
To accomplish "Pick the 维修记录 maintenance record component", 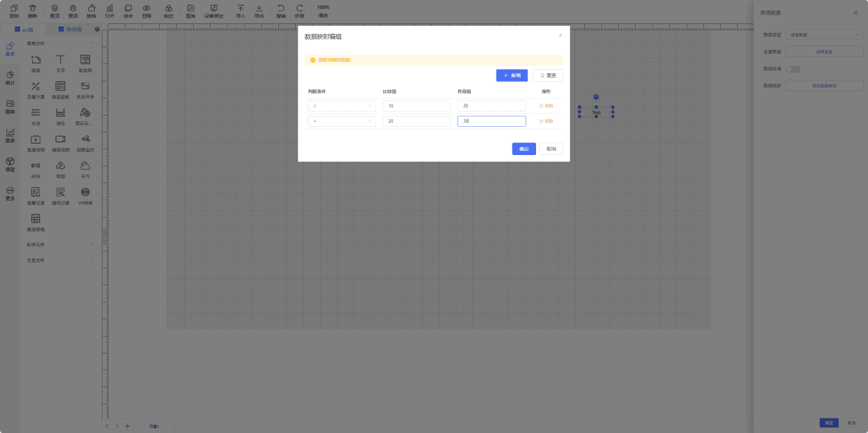I will [60, 196].
